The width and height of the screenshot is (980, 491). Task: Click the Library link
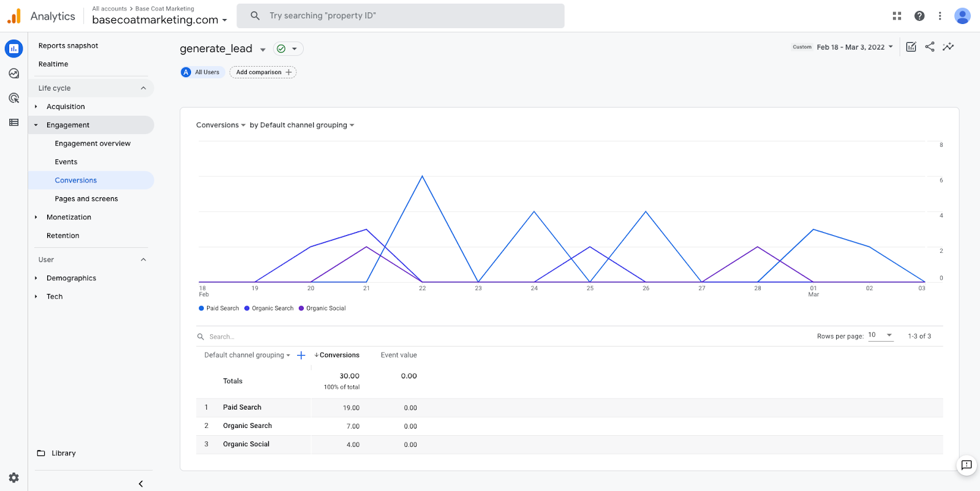[64, 453]
